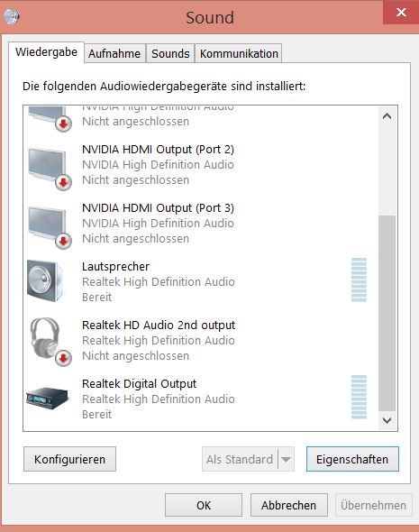Open the Als Standard dropdown arrow
The height and width of the screenshot is (532, 419).
point(287,459)
